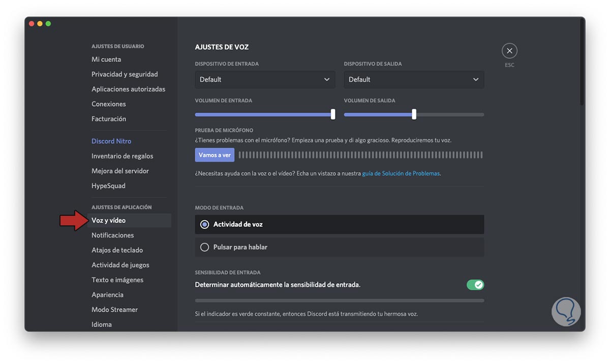This screenshot has height=364, width=610.
Task: Open the Notificaciones settings section
Action: [112, 235]
